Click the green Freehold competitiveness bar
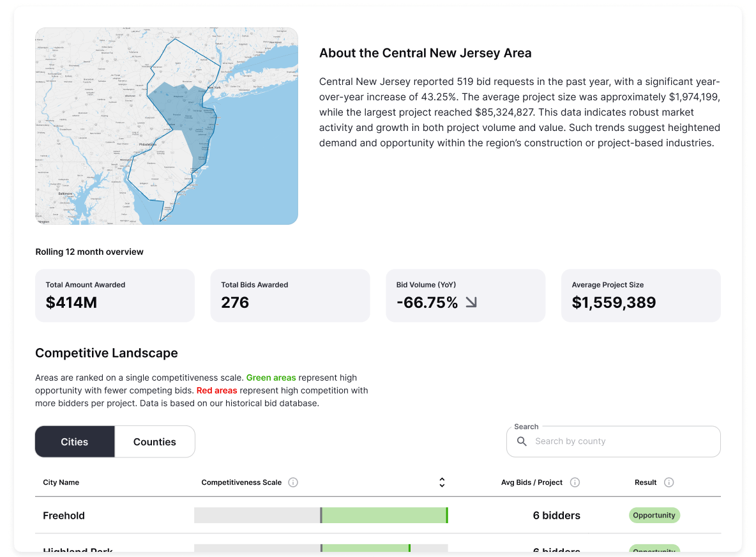The height and width of the screenshot is (557, 756). (384, 515)
